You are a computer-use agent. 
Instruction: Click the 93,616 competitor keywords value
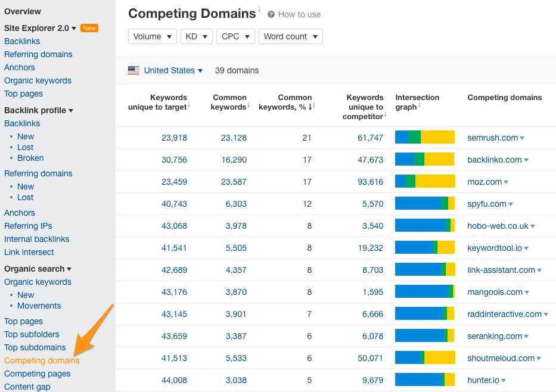370,182
